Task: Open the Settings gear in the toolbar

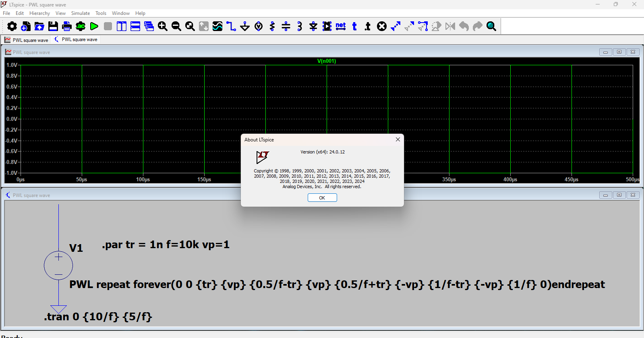Action: (12, 26)
